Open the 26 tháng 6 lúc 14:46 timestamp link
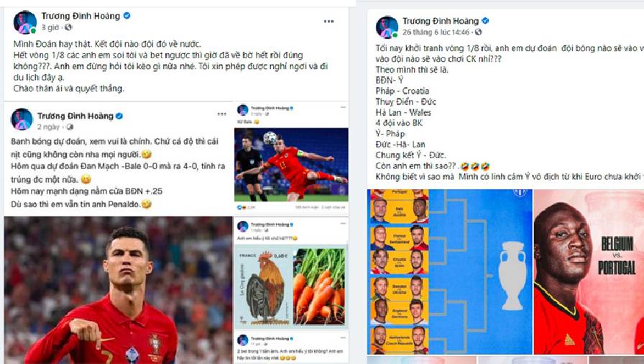 click(x=436, y=32)
